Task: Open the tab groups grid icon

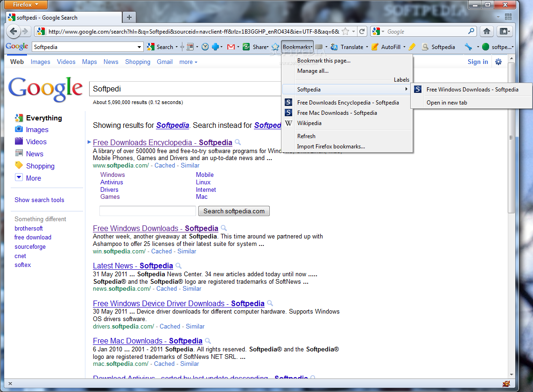Action: (508, 17)
